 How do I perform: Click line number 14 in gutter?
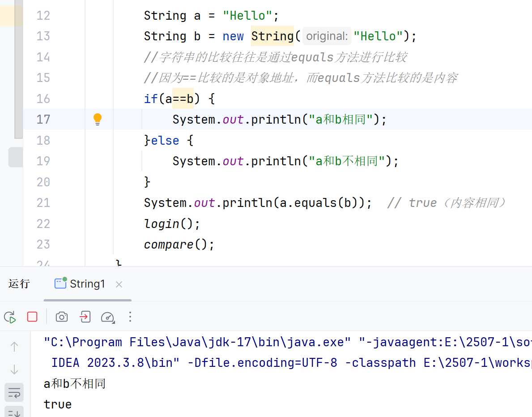point(43,57)
